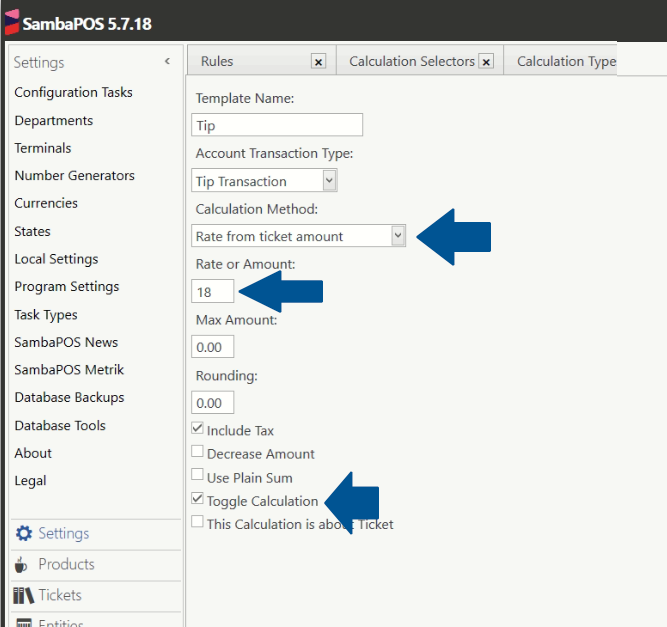Open Database Tools
Image resolution: width=667 pixels, height=627 pixels.
click(x=60, y=425)
